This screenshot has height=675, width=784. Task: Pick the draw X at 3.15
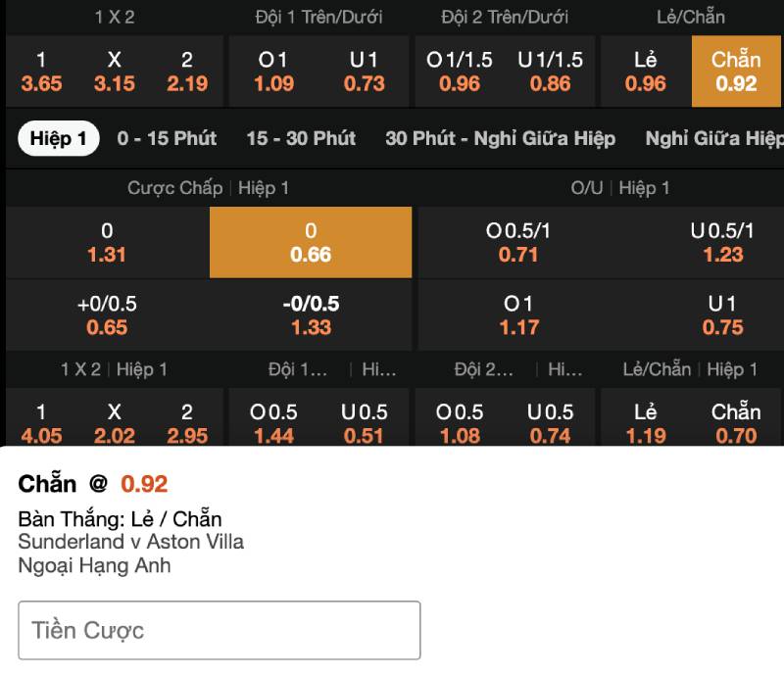(115, 72)
